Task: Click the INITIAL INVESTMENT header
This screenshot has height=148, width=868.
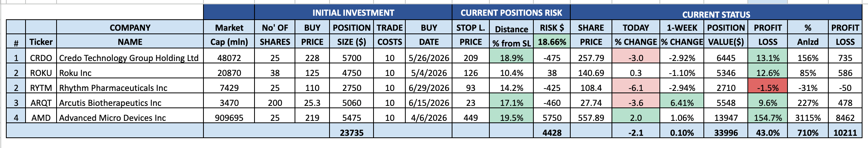Action: pyautogui.click(x=353, y=13)
